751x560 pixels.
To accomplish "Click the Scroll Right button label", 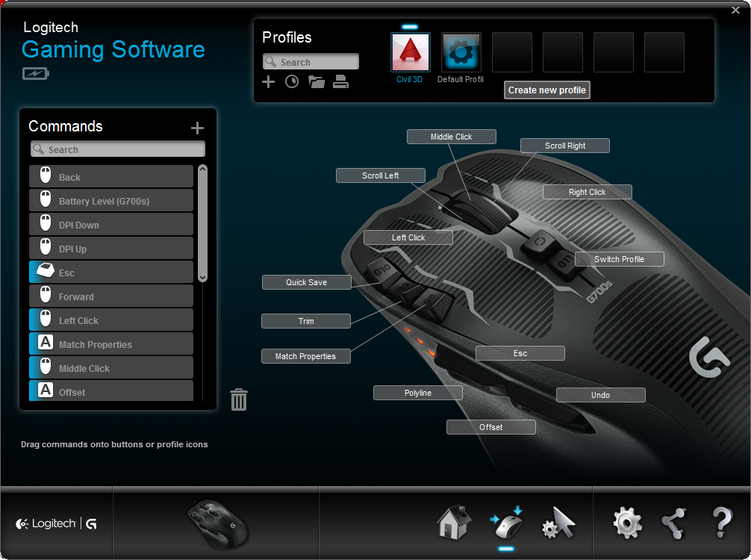I will [x=565, y=146].
